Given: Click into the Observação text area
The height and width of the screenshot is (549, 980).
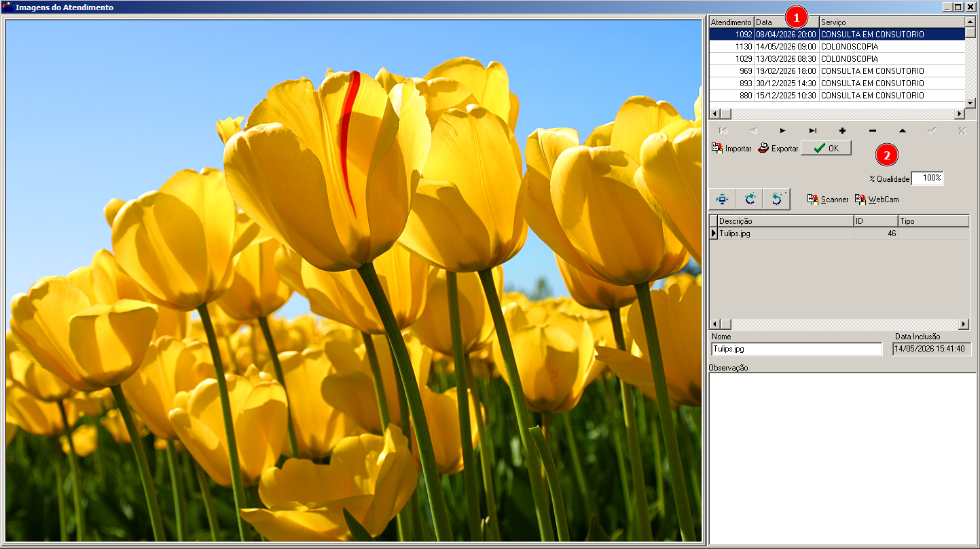Looking at the screenshot, I should click(x=842, y=457).
